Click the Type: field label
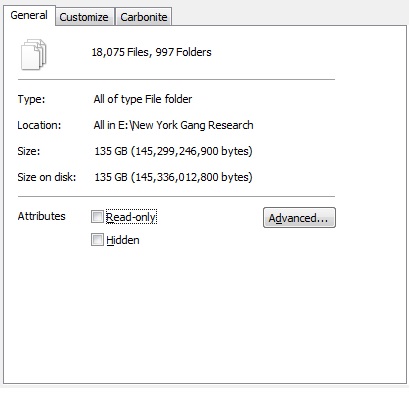Viewport: 410px width, 393px height. pyautogui.click(x=31, y=99)
